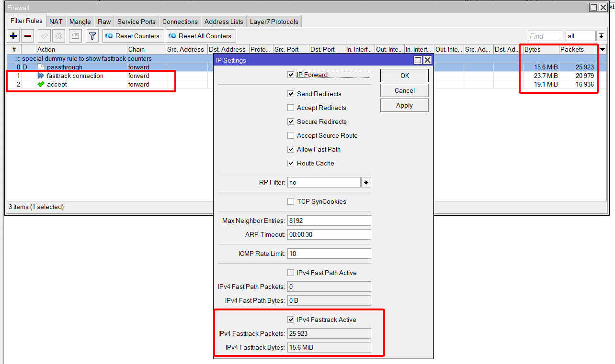Select the accept rule with green checkmark
Image resolution: width=615 pixels, height=364 pixels.
coord(57,84)
